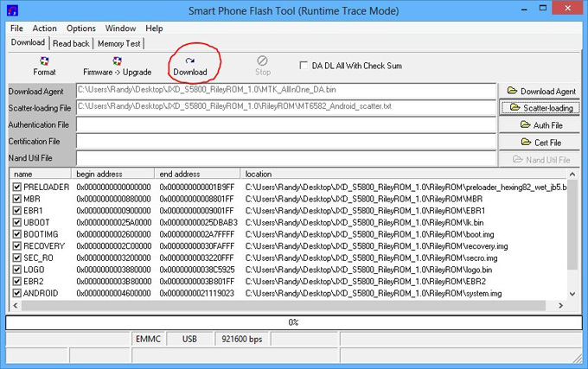Open the File menu
The height and width of the screenshot is (369, 588).
(16, 29)
